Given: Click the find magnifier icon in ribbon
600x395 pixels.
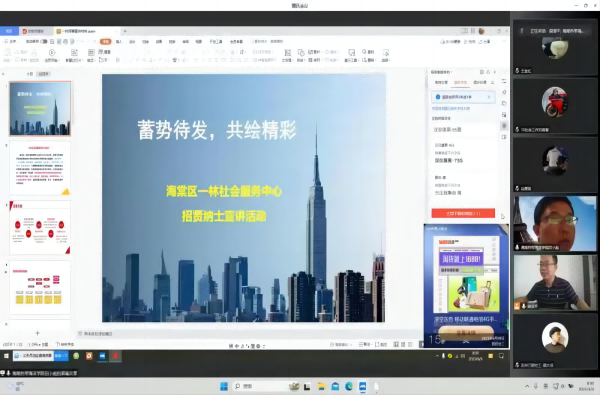Looking at the screenshot, I should pos(365,52).
